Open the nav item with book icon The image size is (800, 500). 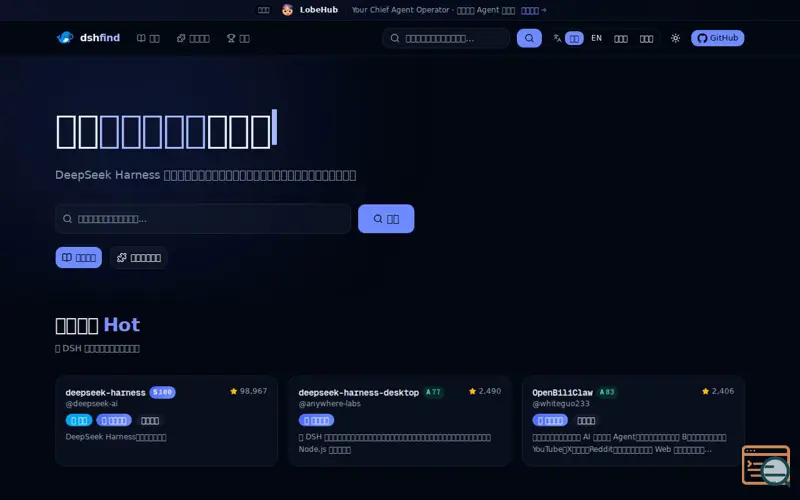[148, 38]
